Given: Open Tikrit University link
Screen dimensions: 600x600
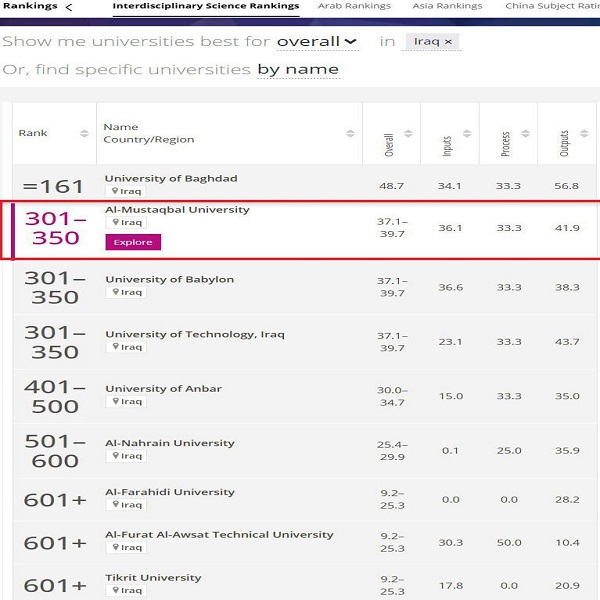Looking at the screenshot, I should pos(153,578).
